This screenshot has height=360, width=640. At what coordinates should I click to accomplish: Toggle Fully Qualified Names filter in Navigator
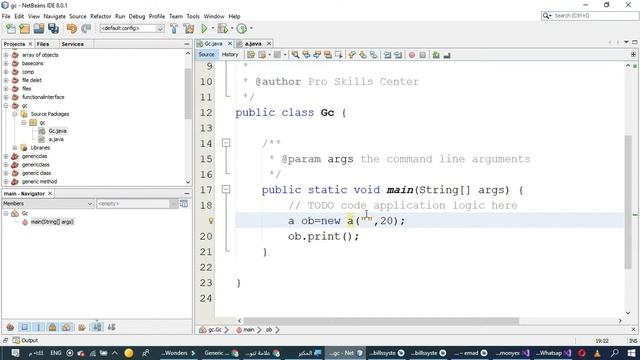82,327
